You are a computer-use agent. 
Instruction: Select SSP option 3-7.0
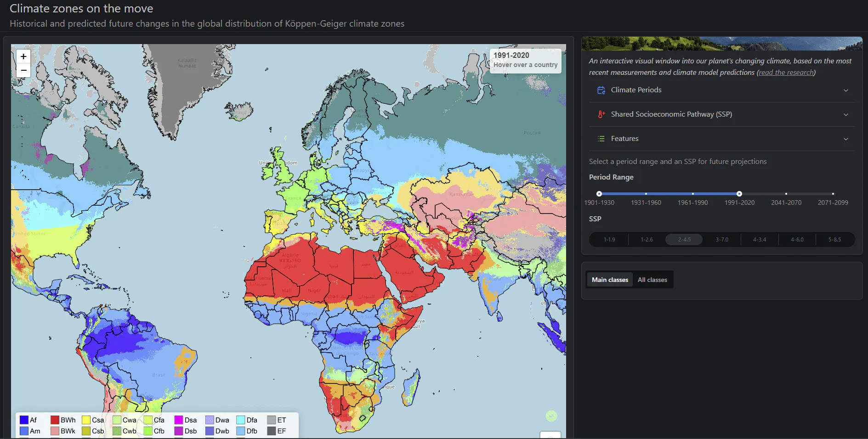722,240
